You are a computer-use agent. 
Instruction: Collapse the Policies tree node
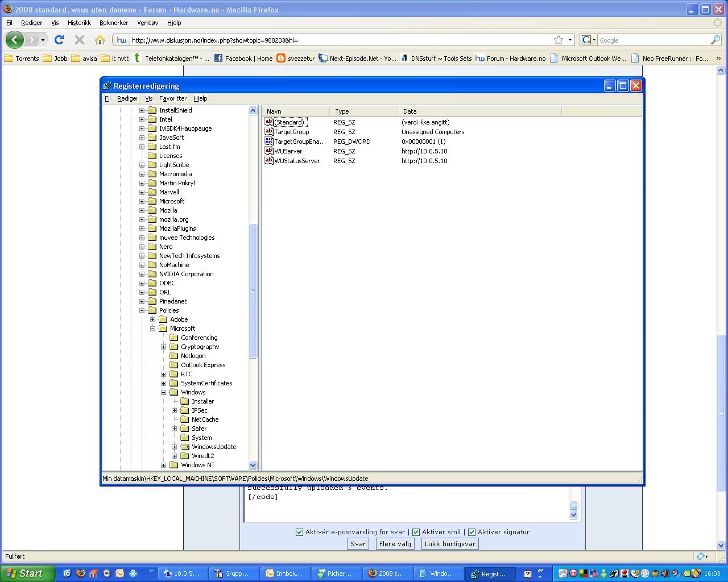pos(142,310)
